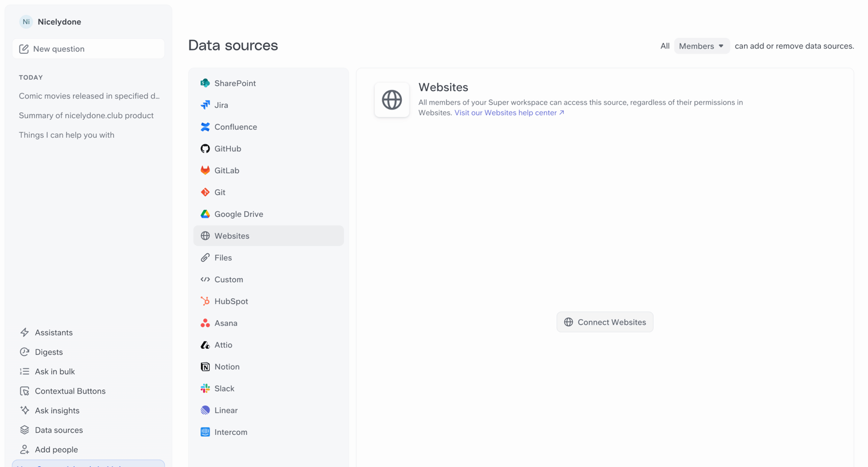Click the Linear source label text
The width and height of the screenshot is (868, 467).
(226, 410)
